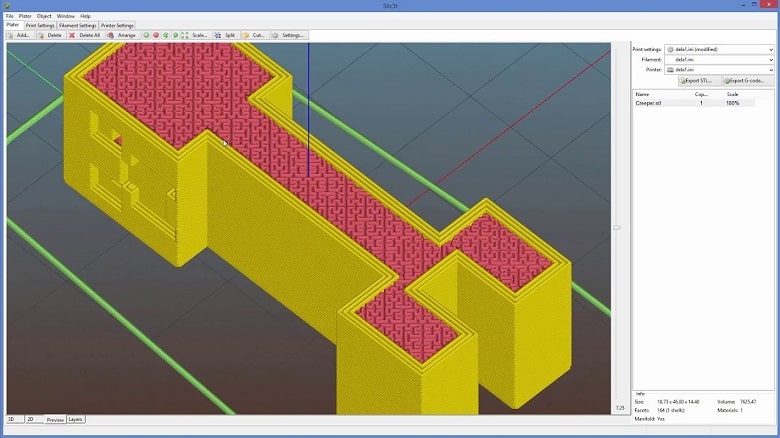Click the rotate counter-clockwise icon
Image resolution: width=780 pixels, height=438 pixels.
click(166, 35)
